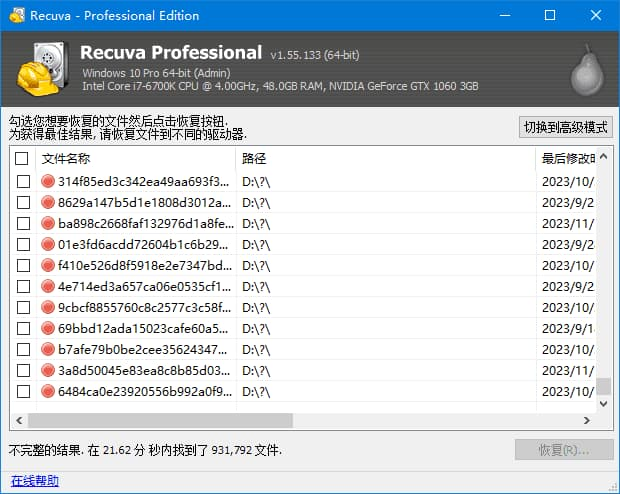
Task: Click red state icon of ba898c2668faf132976d1a8fe
Action: pos(48,223)
